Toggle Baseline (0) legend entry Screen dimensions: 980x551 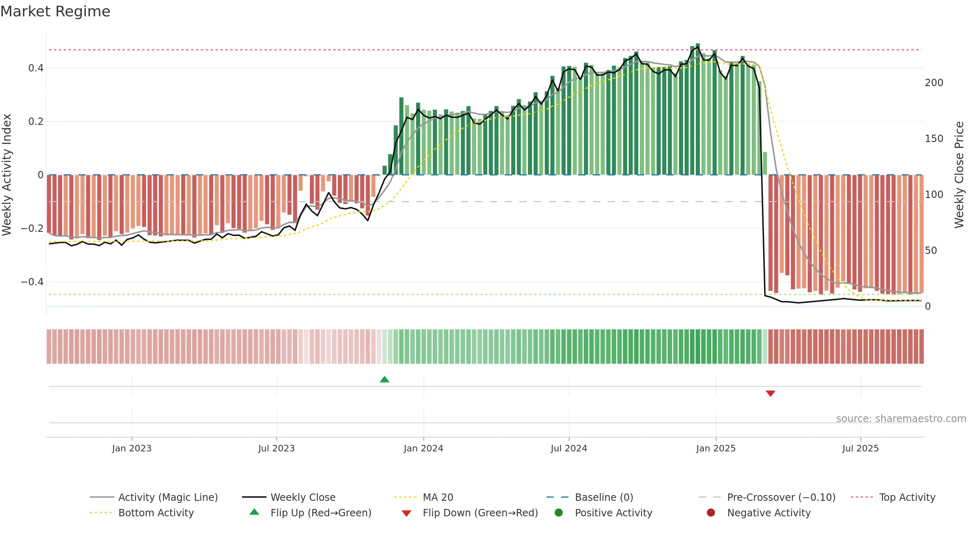coord(590,497)
